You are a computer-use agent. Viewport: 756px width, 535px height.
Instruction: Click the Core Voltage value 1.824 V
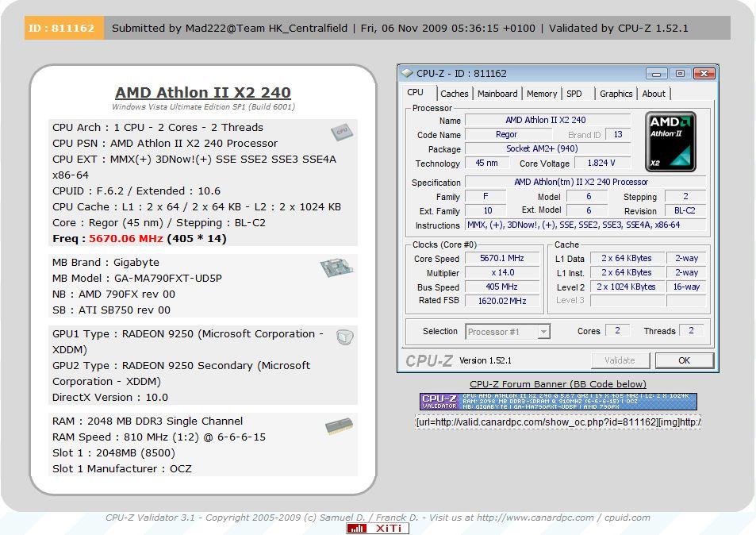(x=602, y=163)
